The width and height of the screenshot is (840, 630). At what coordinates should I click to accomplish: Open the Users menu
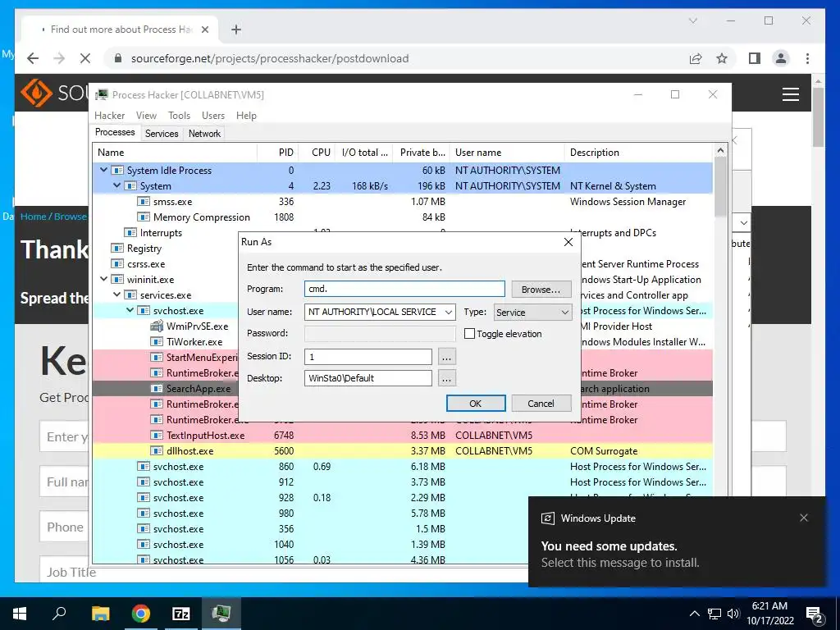coord(213,115)
